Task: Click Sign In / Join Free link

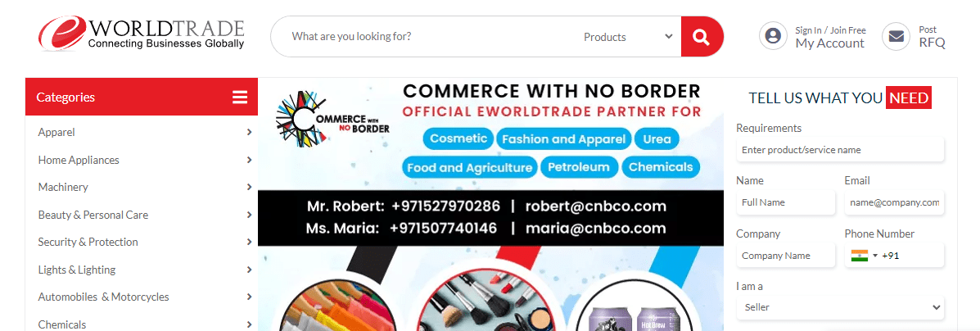Action: coord(831,30)
